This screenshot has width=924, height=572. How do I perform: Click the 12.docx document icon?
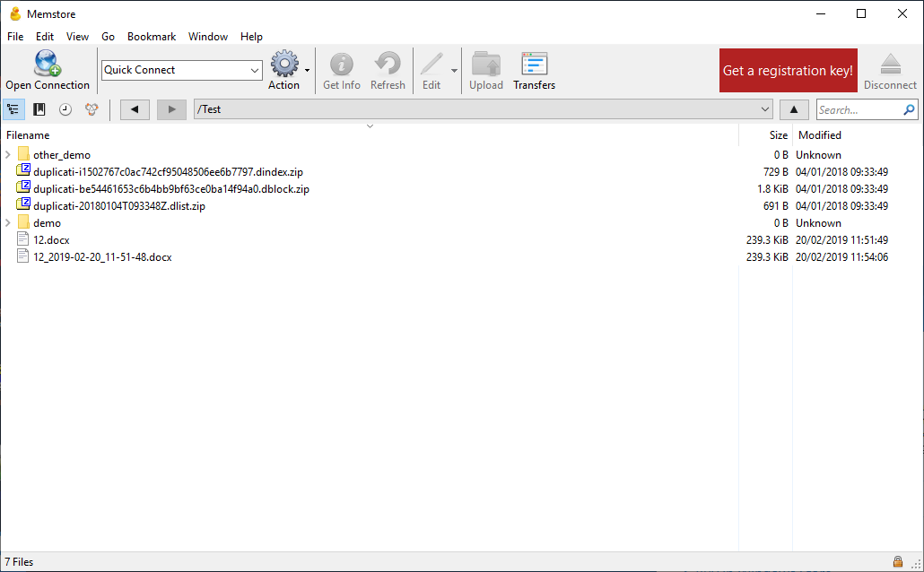(23, 238)
